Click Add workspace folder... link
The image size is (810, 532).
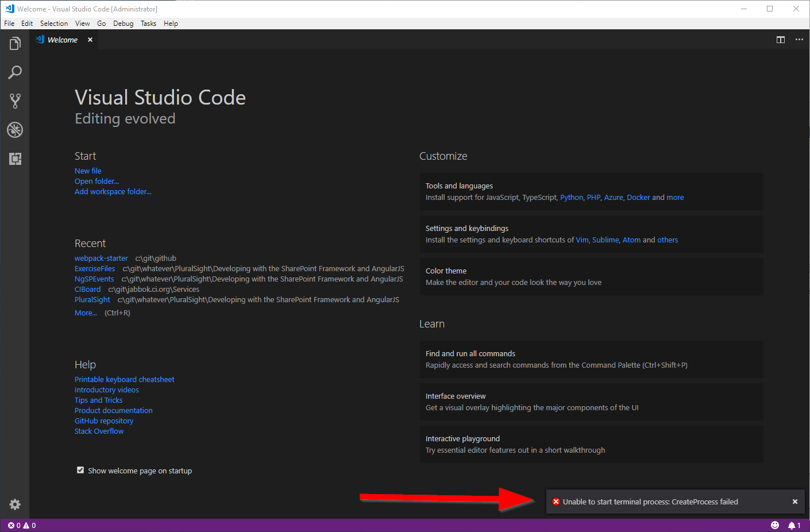(113, 191)
